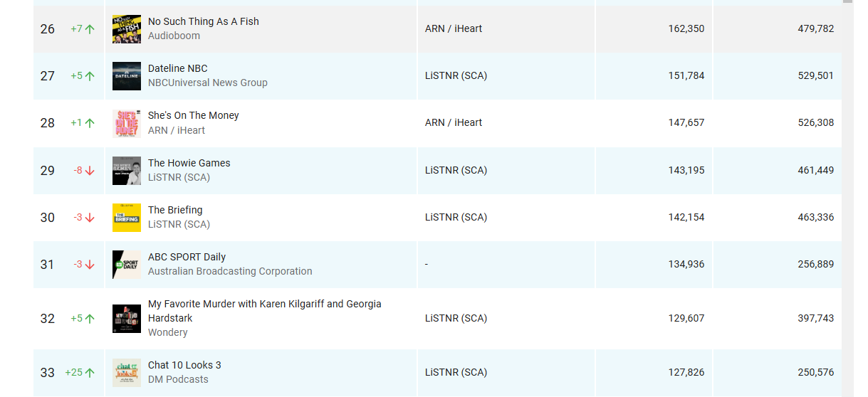Viewport: 868px width, 397px height.
Task: Click the green up arrow beside rank 26
Action: point(90,29)
